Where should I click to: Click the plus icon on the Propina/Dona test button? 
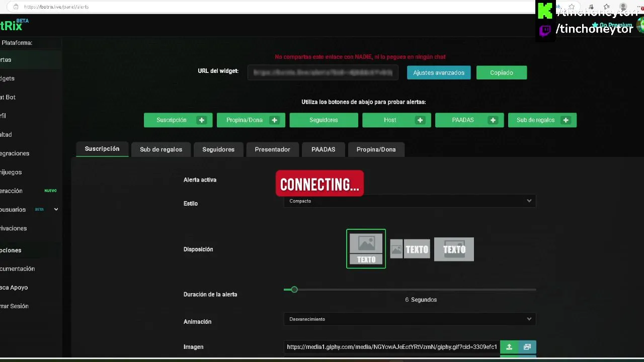click(x=274, y=120)
